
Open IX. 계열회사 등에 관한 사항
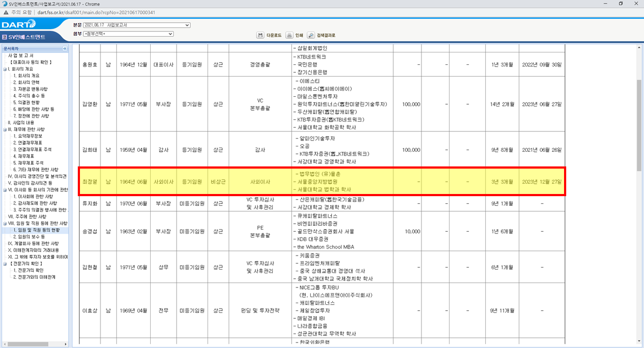click(33, 244)
